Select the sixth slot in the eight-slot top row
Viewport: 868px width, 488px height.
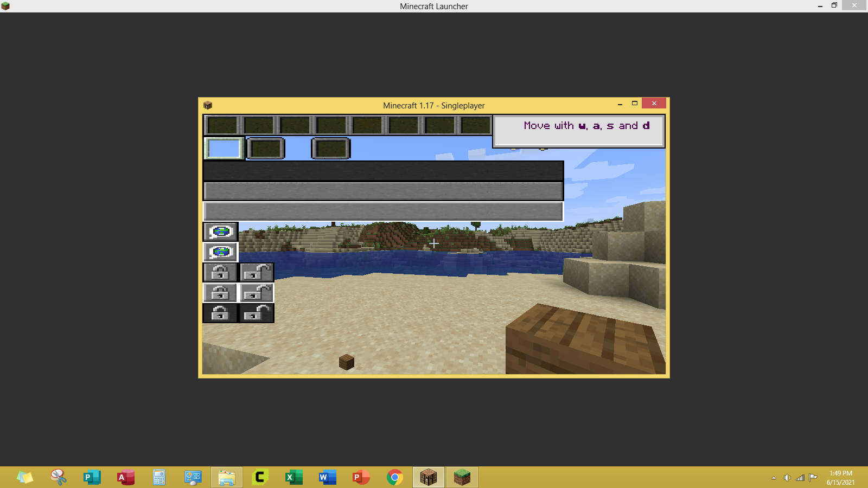[x=404, y=125]
